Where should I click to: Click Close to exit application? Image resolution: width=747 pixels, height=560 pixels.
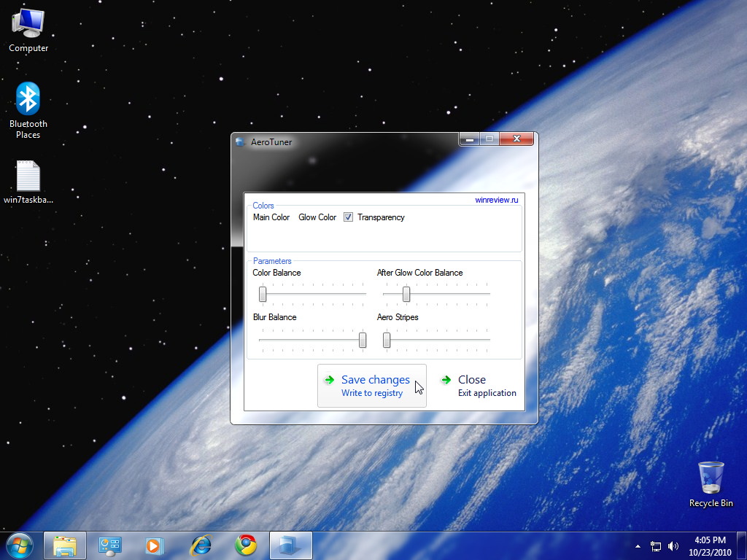pos(479,386)
